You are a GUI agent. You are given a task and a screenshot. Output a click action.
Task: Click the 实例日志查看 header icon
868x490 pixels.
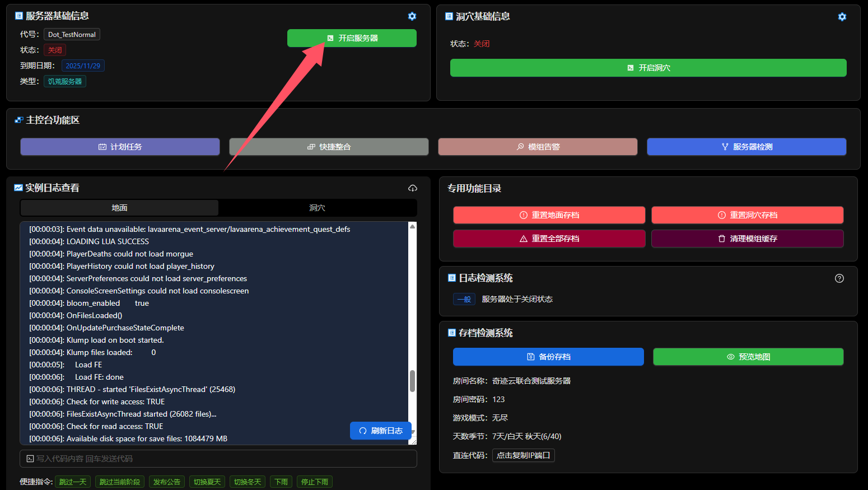pyautogui.click(x=18, y=188)
